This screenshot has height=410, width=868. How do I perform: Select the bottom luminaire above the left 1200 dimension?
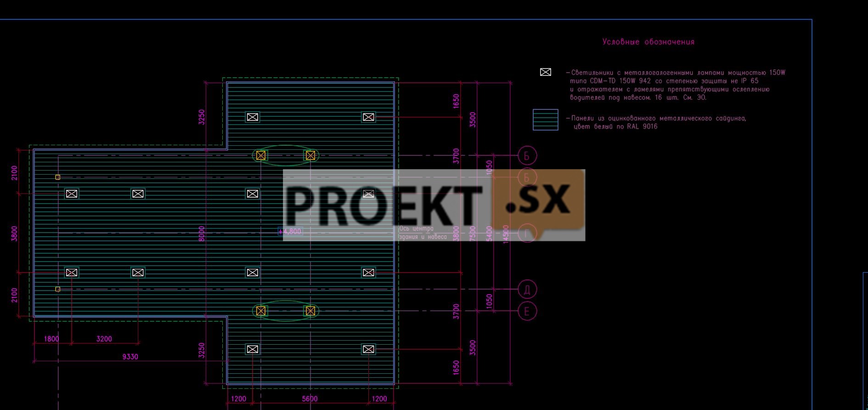[253, 349]
